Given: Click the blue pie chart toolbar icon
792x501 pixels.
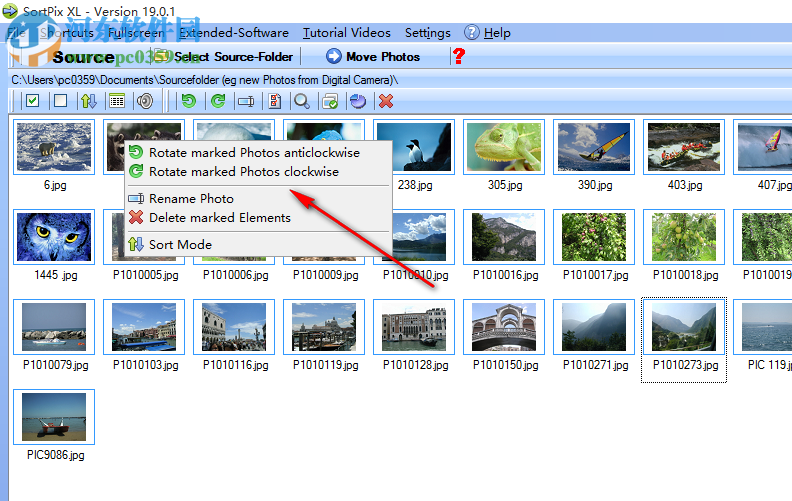Looking at the screenshot, I should coord(358,101).
